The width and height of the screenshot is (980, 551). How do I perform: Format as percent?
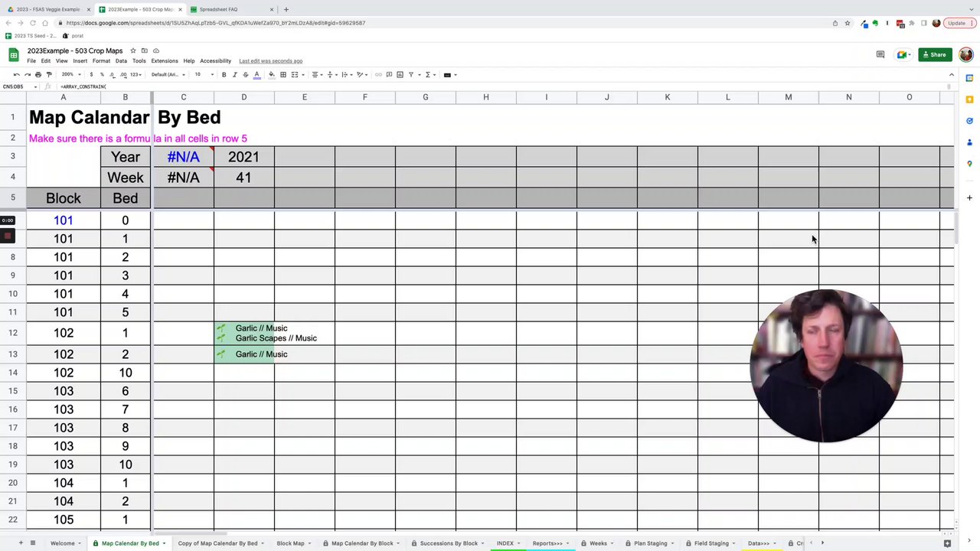click(102, 74)
